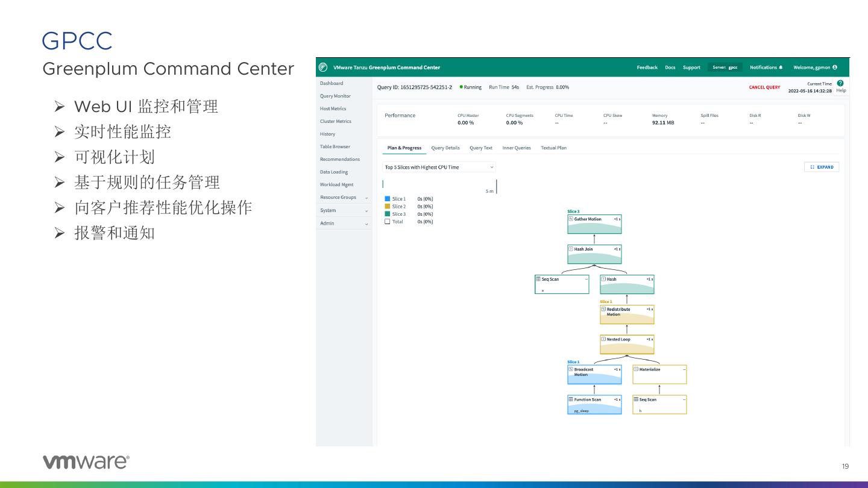Select the Function Scan pg_sleep node

[x=594, y=405]
